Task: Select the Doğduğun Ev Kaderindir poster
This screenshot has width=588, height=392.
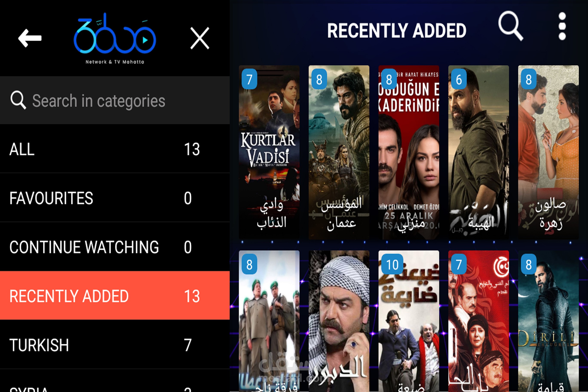Action: 409,152
